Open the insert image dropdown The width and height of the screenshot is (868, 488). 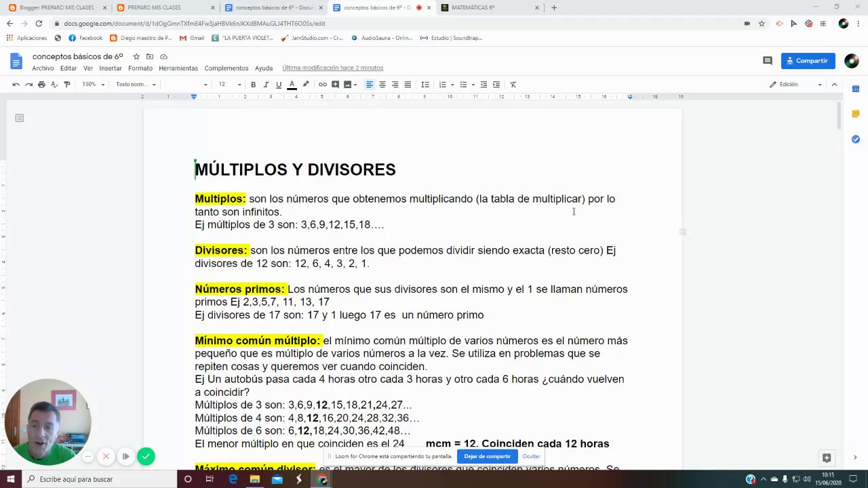(x=350, y=85)
